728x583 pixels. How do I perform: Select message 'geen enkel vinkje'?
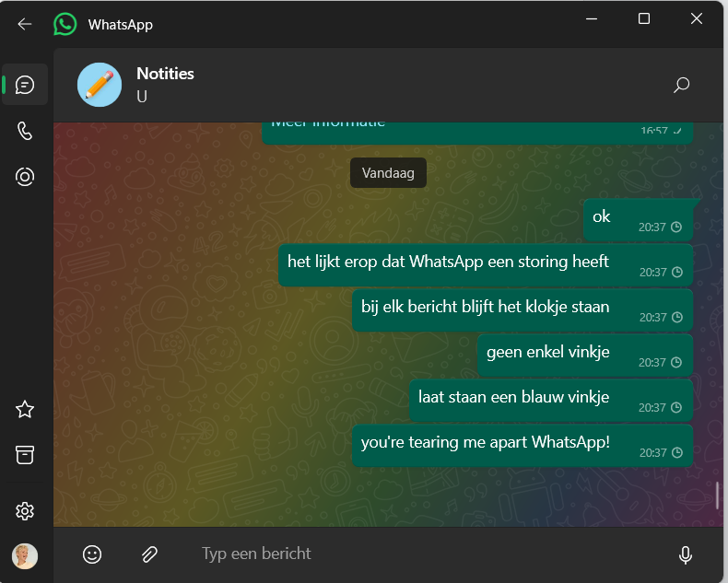(x=585, y=356)
